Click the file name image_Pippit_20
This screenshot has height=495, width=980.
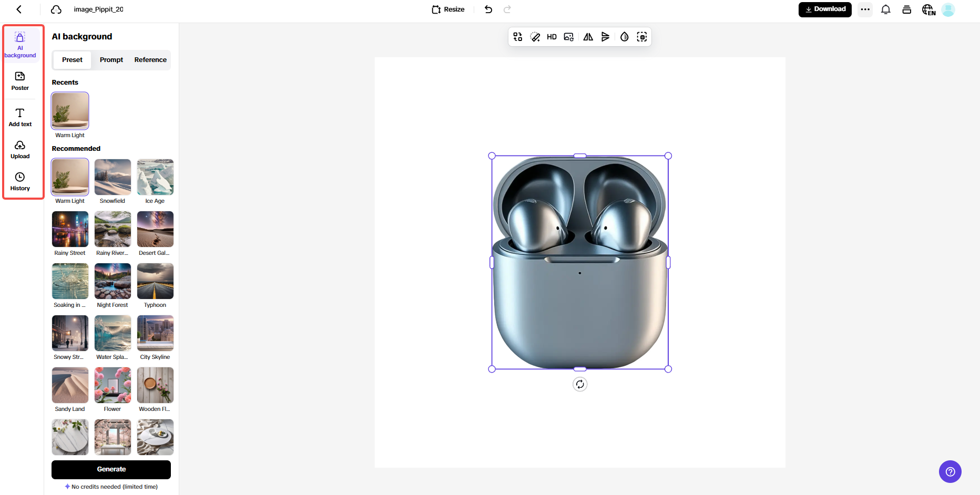pos(98,9)
